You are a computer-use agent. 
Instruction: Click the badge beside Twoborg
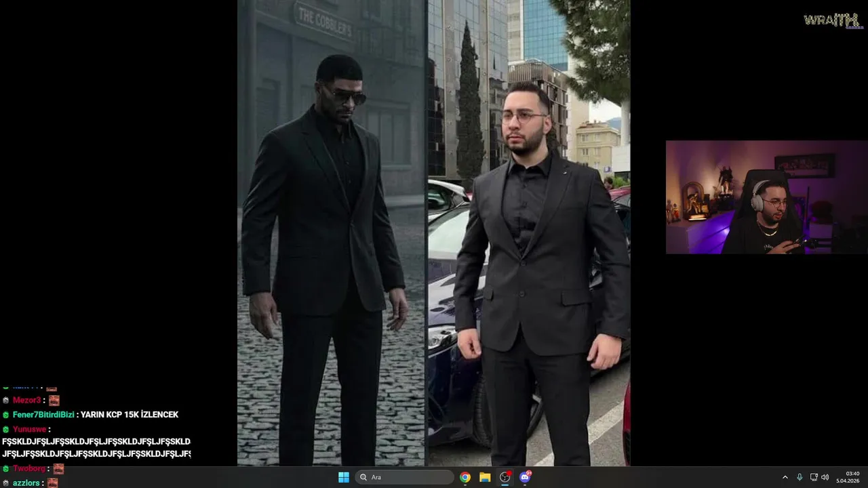6,468
